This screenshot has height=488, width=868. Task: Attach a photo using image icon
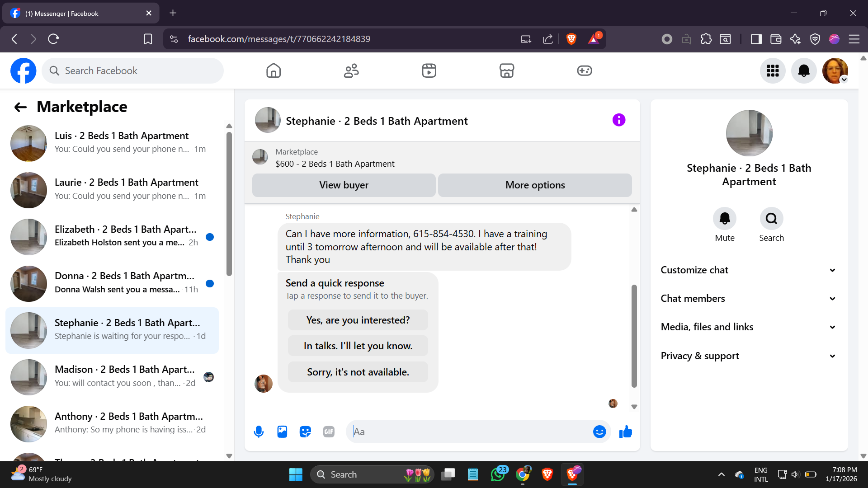pyautogui.click(x=282, y=432)
